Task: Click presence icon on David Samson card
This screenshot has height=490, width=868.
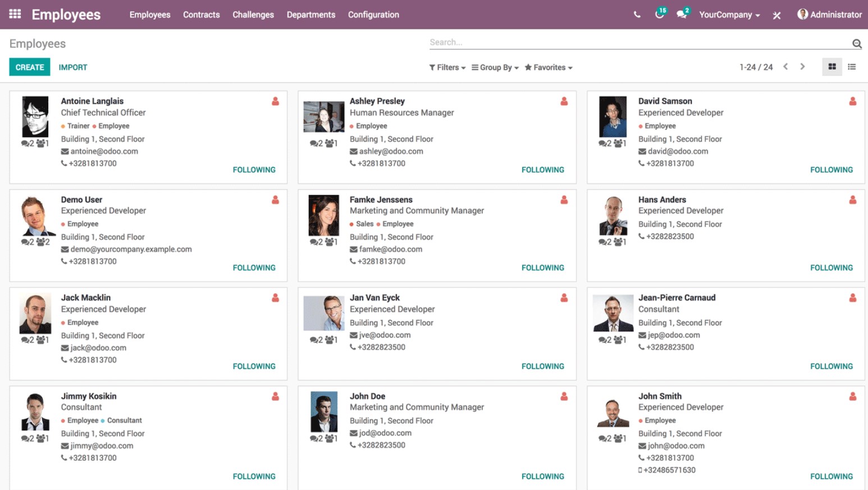Action: tap(852, 101)
